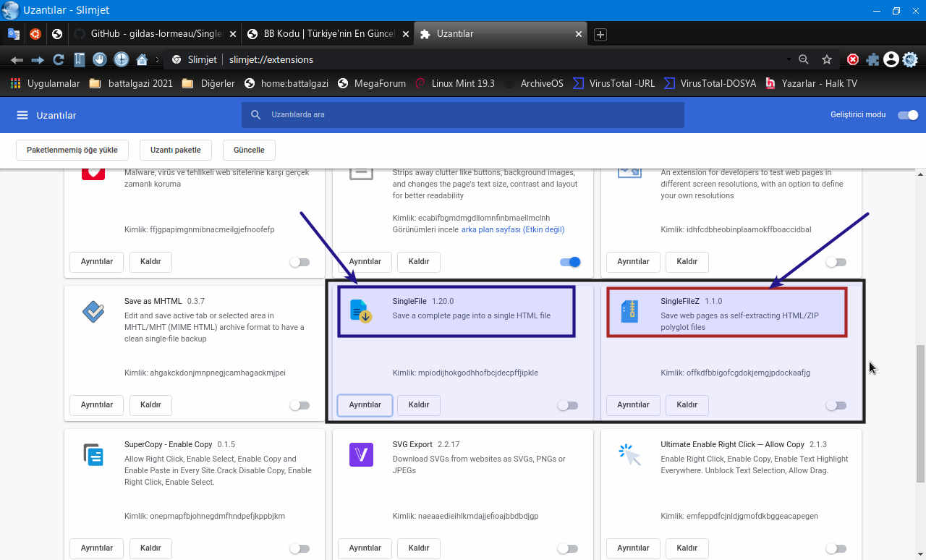Toggle the malware protection extension switch

click(x=300, y=262)
